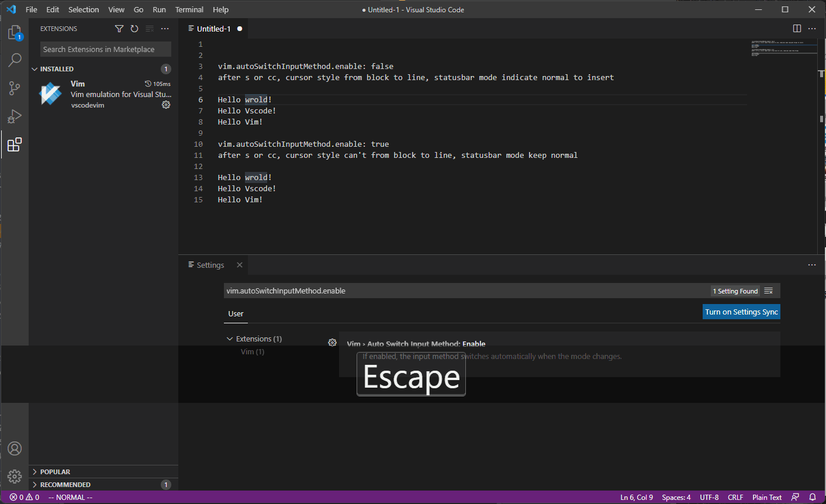The height and width of the screenshot is (504, 826).
Task: Open the Search view
Action: [x=15, y=60]
